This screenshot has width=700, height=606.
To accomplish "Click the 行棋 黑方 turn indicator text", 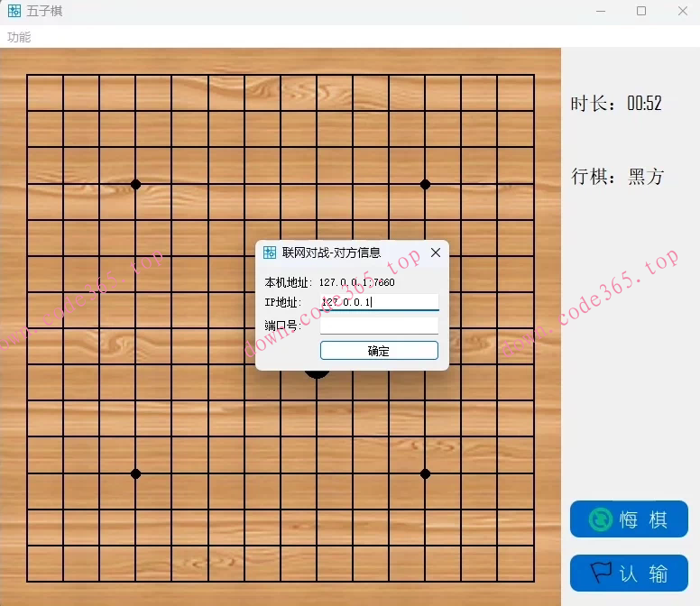I will click(618, 176).
